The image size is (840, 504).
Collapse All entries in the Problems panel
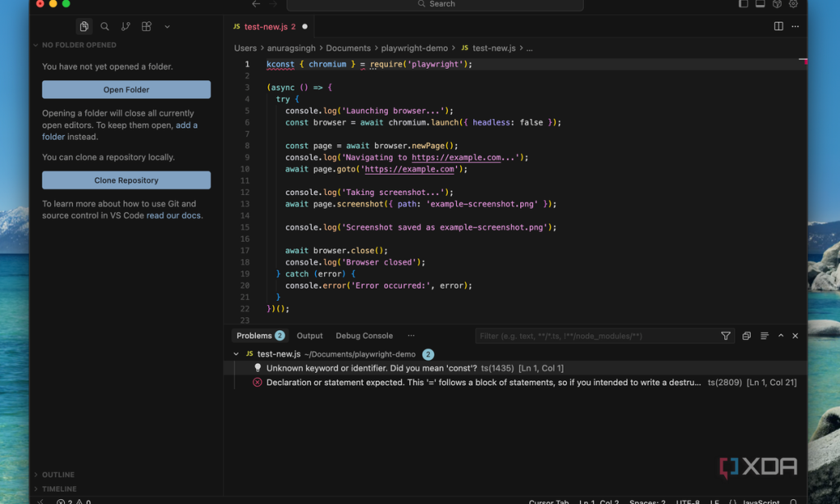click(764, 335)
